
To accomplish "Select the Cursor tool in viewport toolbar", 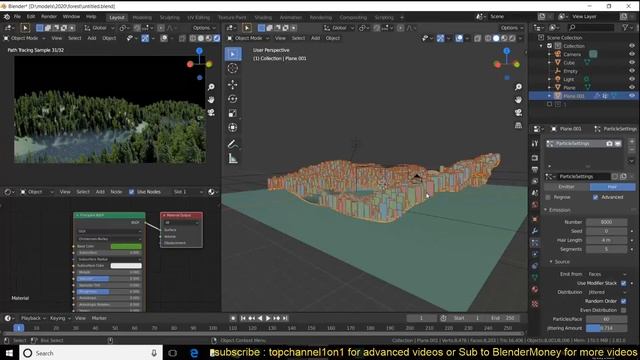I will point(233,68).
